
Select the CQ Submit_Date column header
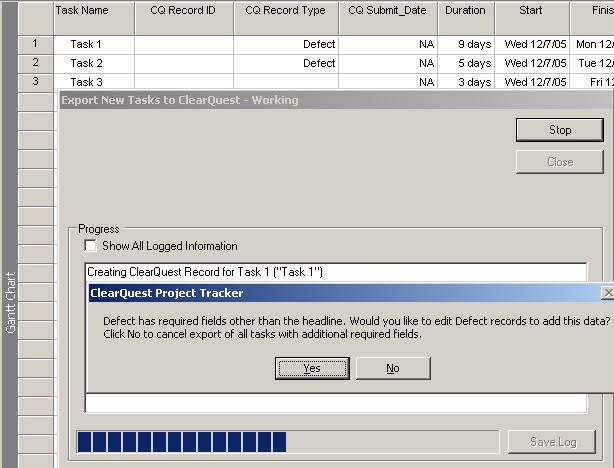point(388,18)
